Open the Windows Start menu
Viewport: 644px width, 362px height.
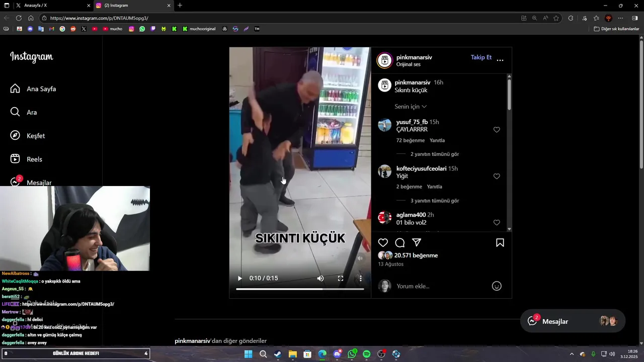[248, 354]
